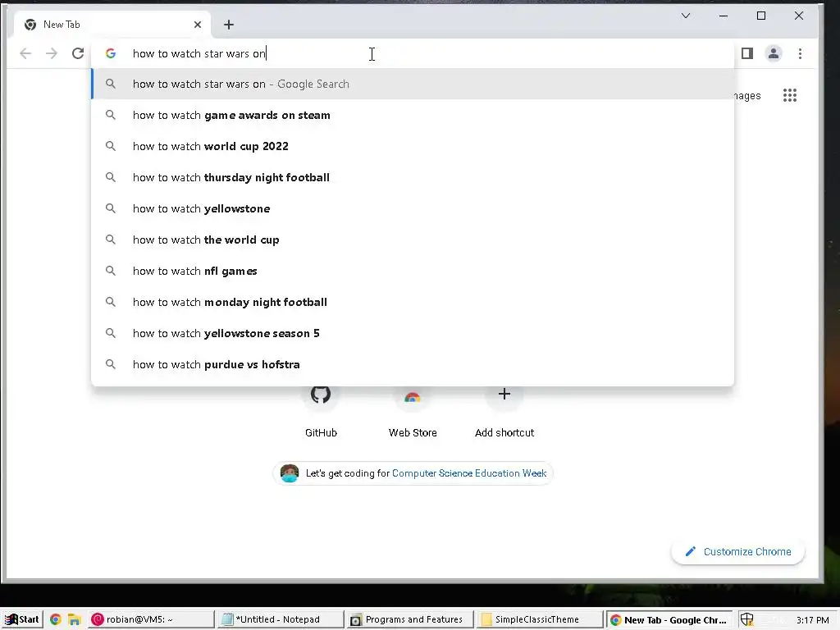Maximize the Chrome window
Viewport: 840px width, 630px height.
(x=761, y=16)
